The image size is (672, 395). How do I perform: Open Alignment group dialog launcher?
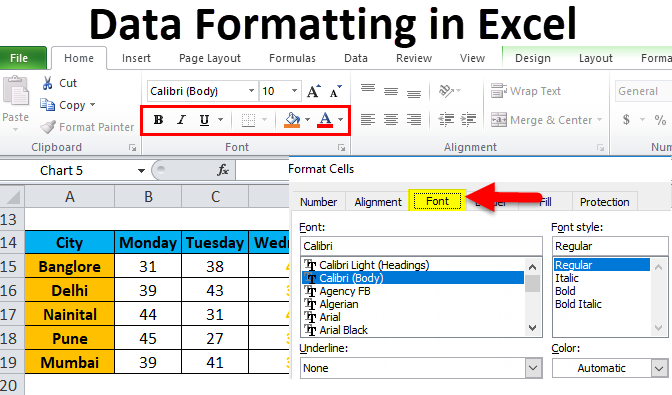coord(600,148)
